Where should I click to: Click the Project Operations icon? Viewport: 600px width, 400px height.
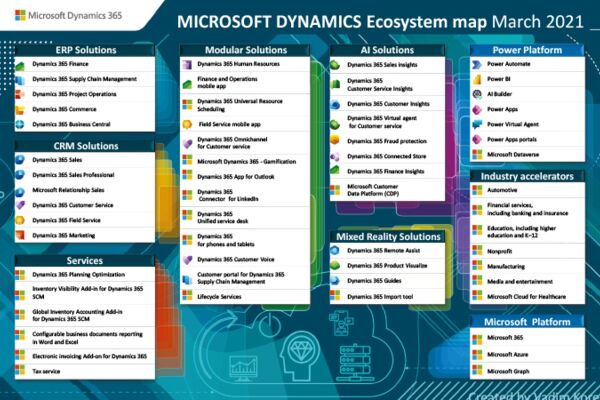(x=20, y=94)
